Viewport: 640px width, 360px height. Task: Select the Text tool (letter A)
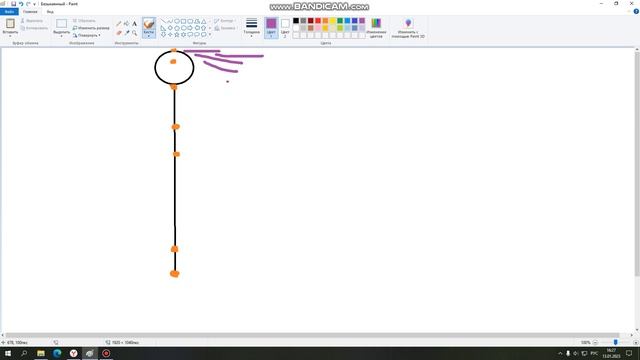(x=134, y=24)
